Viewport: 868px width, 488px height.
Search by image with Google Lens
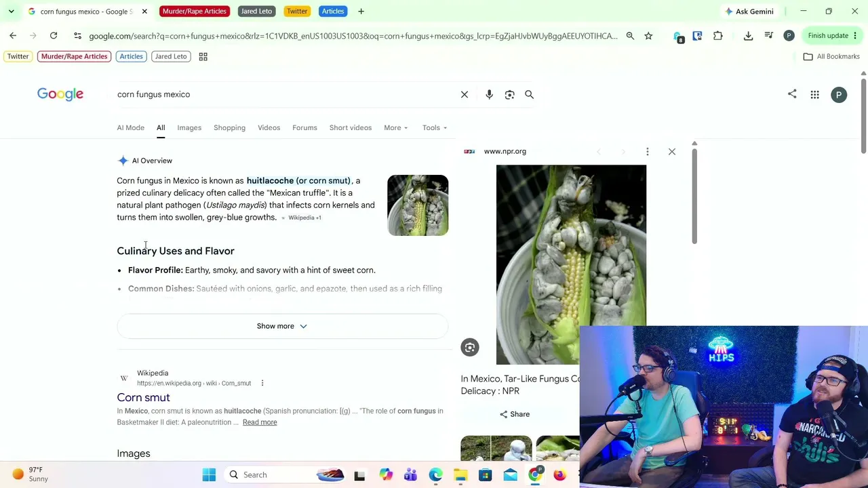tap(509, 94)
